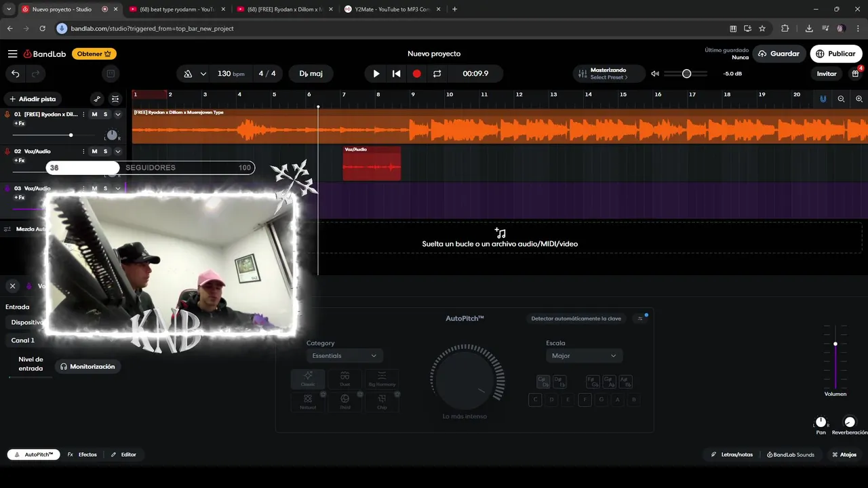
Task: Redo the last undone action
Action: 36,74
